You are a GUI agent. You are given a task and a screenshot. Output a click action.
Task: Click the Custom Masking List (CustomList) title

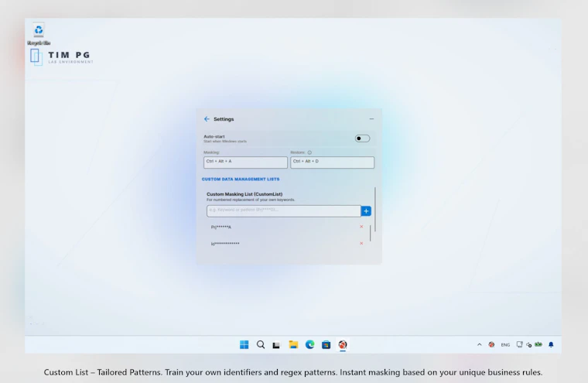pyautogui.click(x=244, y=194)
